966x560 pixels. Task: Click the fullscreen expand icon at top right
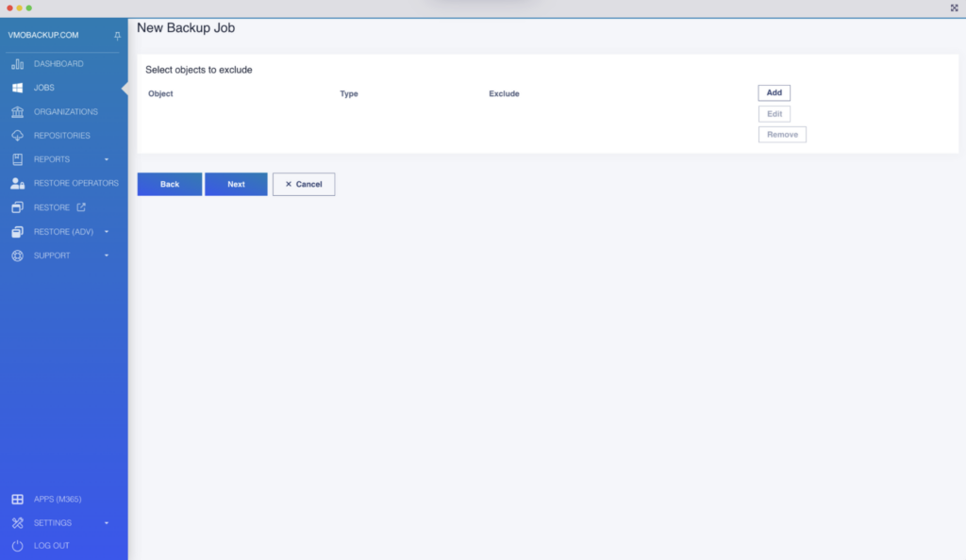pos(955,8)
